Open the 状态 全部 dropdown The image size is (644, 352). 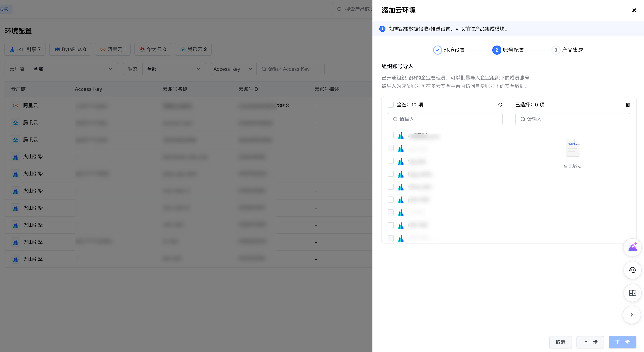pos(174,69)
